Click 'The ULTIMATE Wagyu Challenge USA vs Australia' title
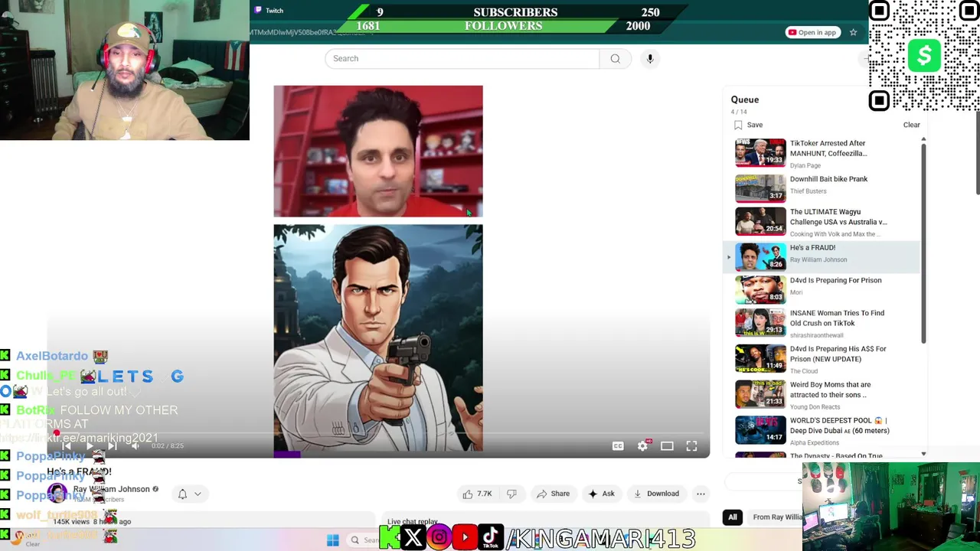 point(838,217)
